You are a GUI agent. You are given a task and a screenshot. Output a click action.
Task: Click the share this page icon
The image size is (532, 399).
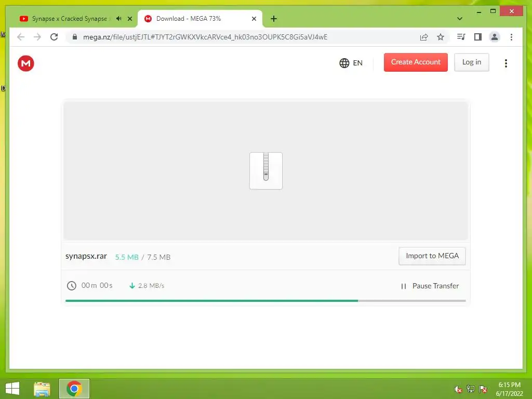pyautogui.click(x=424, y=37)
